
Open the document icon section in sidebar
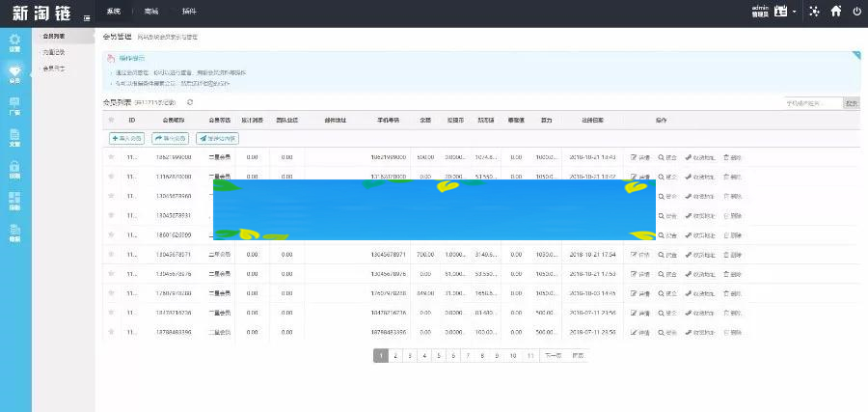point(14,136)
